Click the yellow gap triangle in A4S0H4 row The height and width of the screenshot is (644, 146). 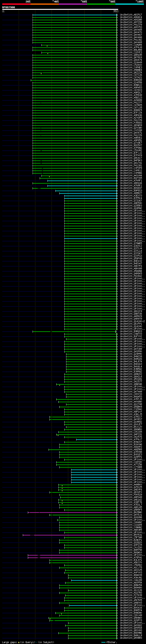[x=49, y=177]
